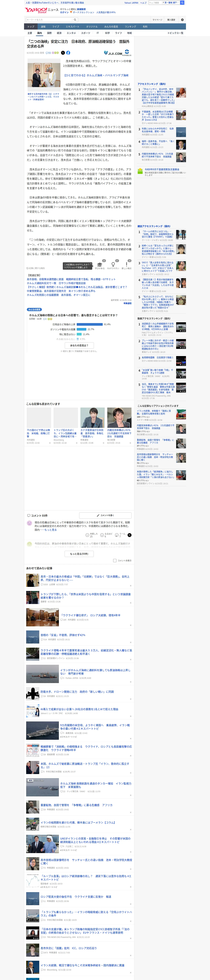The height and width of the screenshot is (980, 210).
Task: Open the video ranking item 長周期地震動 目立実証で飛躍
Action: pyautogui.click(x=157, y=358)
